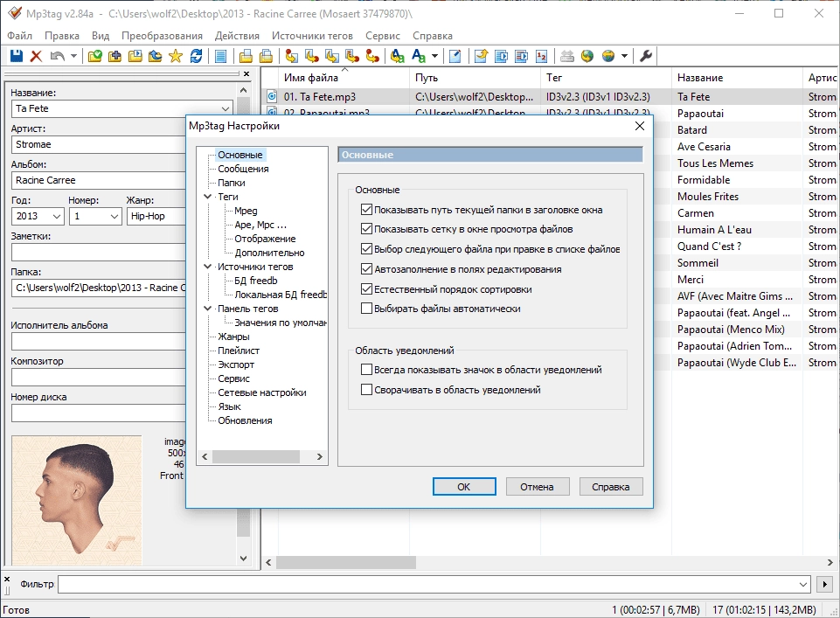
Task: Open the Правка menu
Action: click(x=61, y=36)
